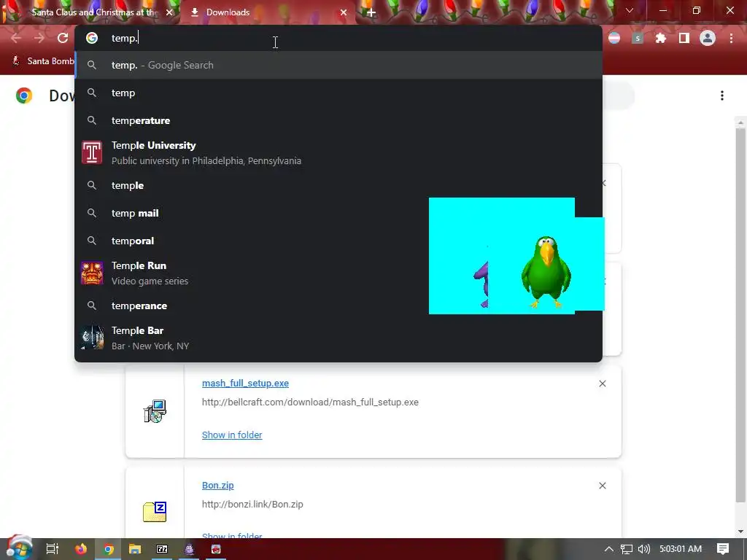Open a new tab with plus button
The image size is (747, 560).
click(x=371, y=12)
